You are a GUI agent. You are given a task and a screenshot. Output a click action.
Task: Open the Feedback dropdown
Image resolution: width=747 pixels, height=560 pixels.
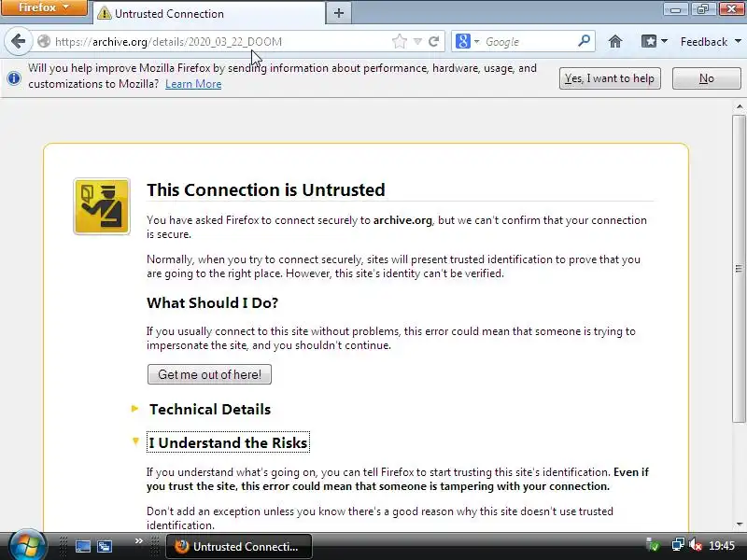(x=711, y=41)
